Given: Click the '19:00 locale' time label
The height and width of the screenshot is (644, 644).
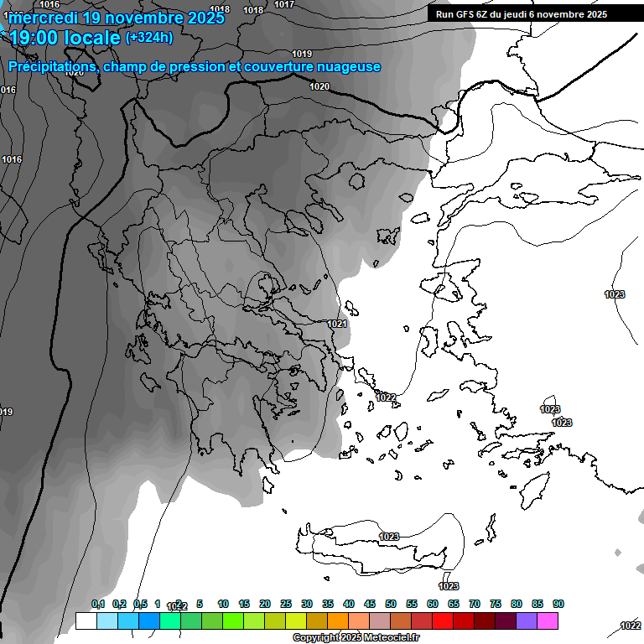Looking at the screenshot, I should point(65,38).
